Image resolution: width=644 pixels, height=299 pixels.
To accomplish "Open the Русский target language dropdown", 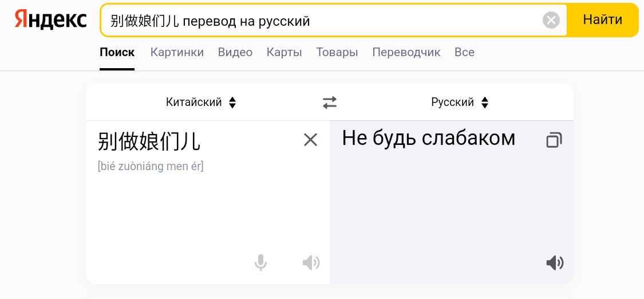I will (460, 103).
